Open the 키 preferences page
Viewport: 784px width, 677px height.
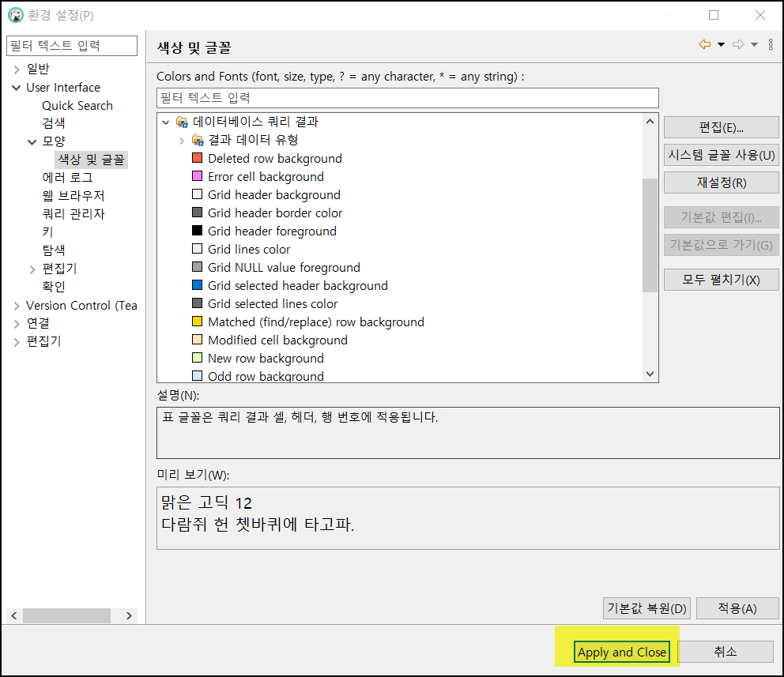[x=47, y=232]
